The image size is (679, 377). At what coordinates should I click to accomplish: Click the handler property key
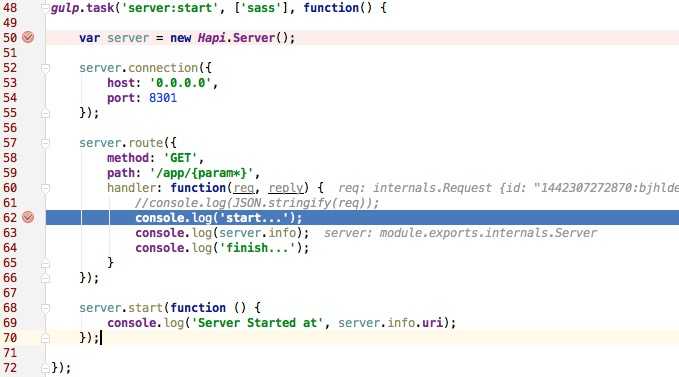pos(131,188)
